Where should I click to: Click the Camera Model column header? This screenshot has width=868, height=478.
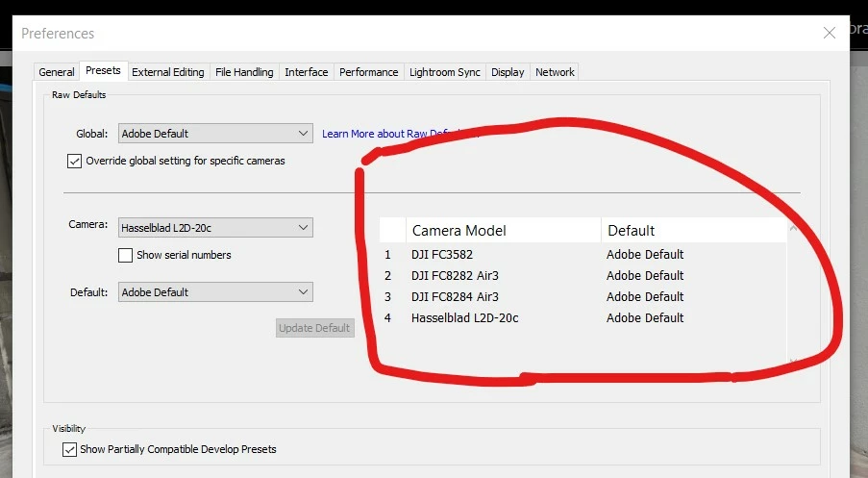point(503,231)
